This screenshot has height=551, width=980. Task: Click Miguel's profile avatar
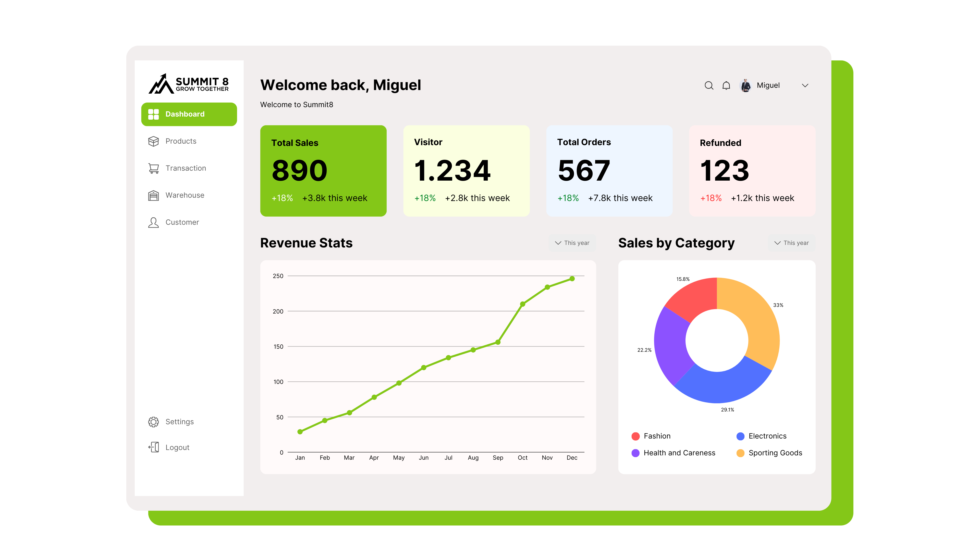click(746, 85)
